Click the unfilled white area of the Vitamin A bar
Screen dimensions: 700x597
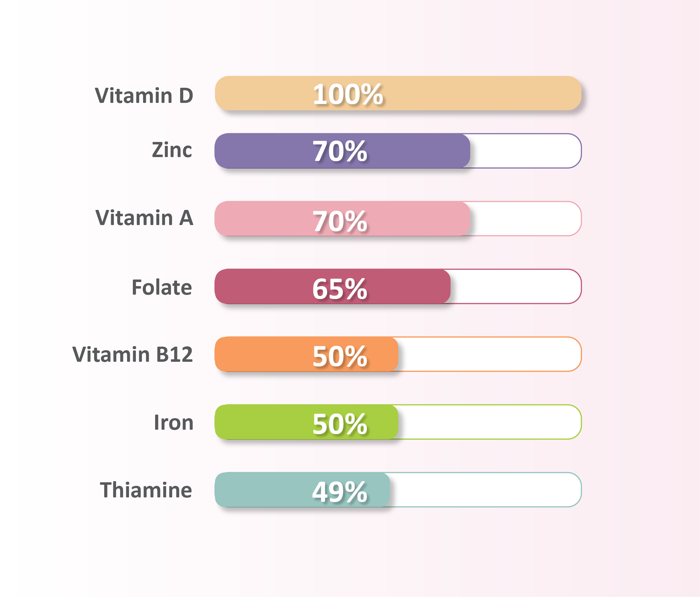pyautogui.click(x=525, y=219)
